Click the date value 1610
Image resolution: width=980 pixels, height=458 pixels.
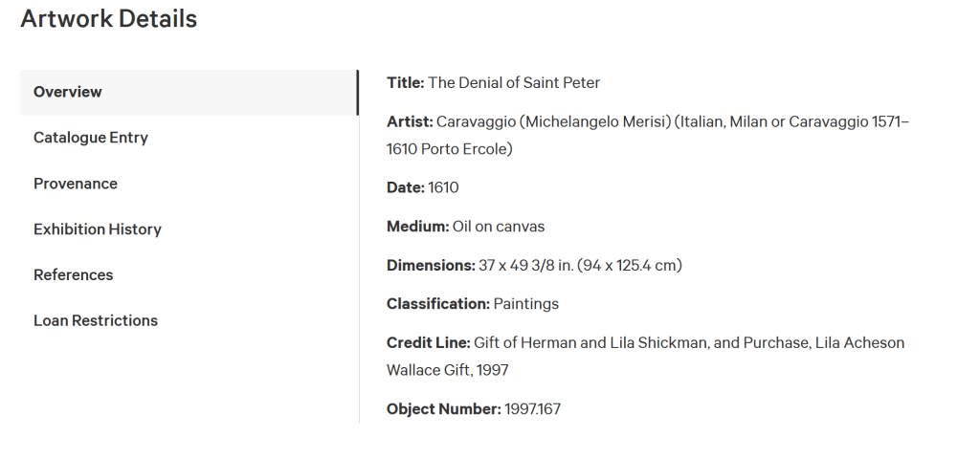tap(443, 188)
